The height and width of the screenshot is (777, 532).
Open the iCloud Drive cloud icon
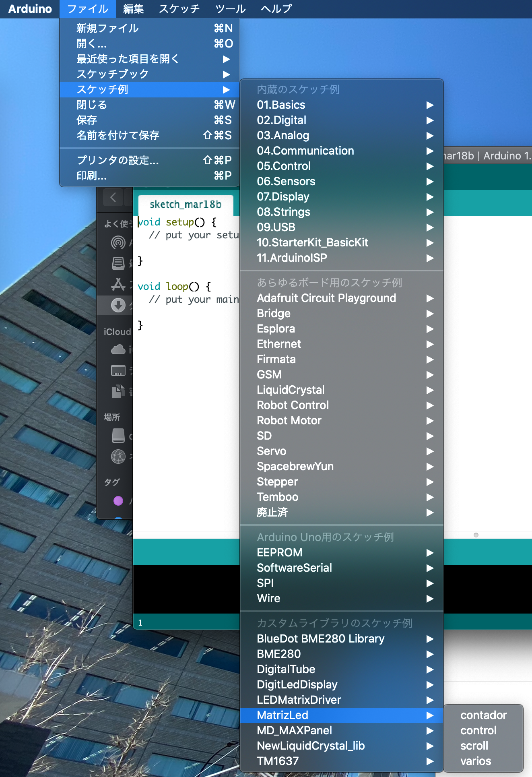click(x=118, y=349)
